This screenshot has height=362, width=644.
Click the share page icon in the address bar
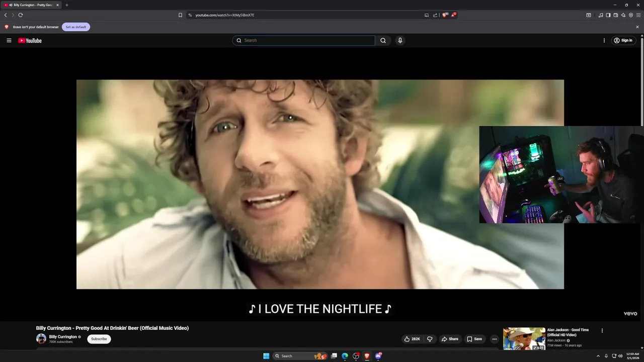point(435,15)
